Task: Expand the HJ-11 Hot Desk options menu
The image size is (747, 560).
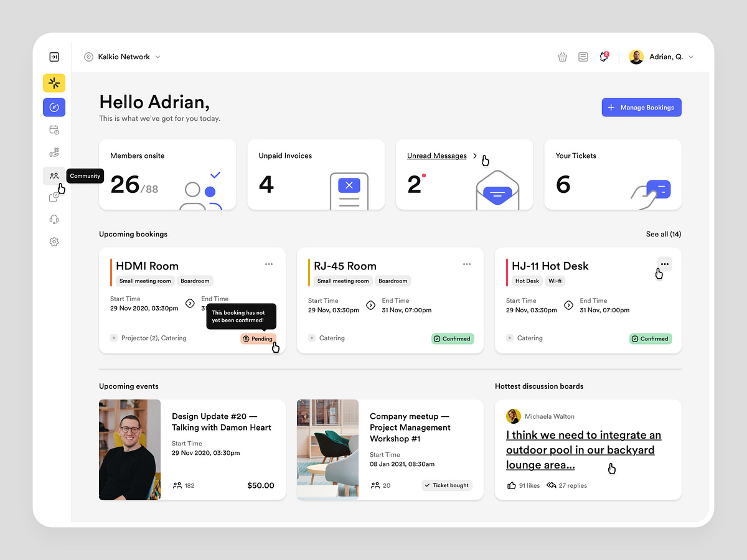Action: (x=664, y=264)
